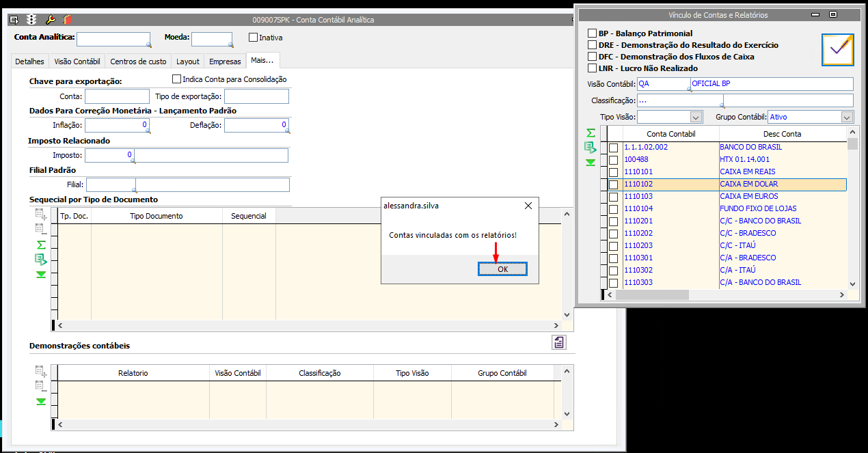Tick checkbox for CAIXA EM DOLAR row
This screenshot has width=868, height=453.
(614, 184)
